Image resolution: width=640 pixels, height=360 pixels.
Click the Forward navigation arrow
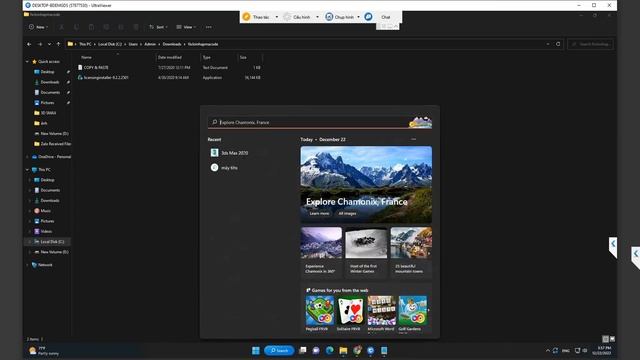click(x=40, y=44)
